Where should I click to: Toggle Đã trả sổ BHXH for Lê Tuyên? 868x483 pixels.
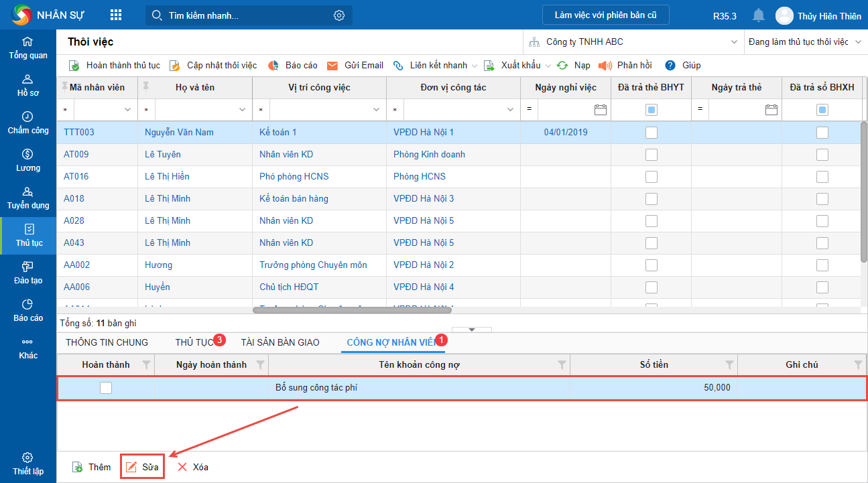(x=822, y=155)
